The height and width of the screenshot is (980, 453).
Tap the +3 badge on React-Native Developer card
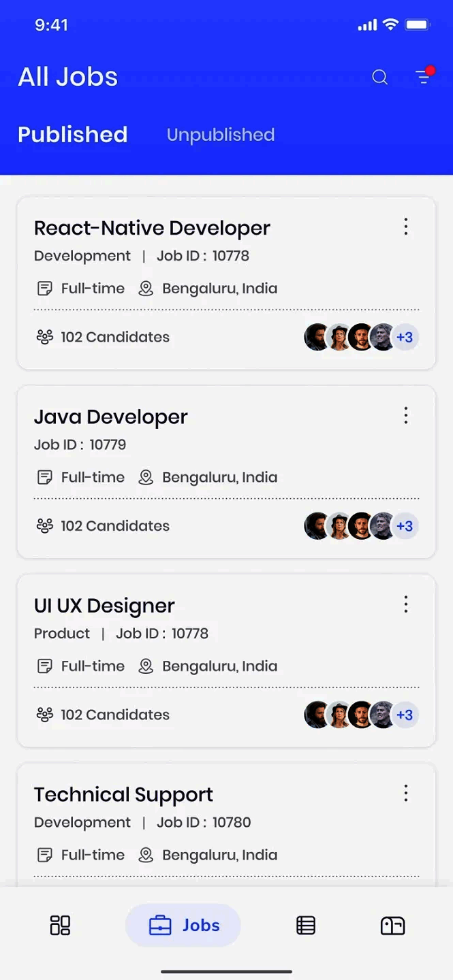click(x=405, y=337)
